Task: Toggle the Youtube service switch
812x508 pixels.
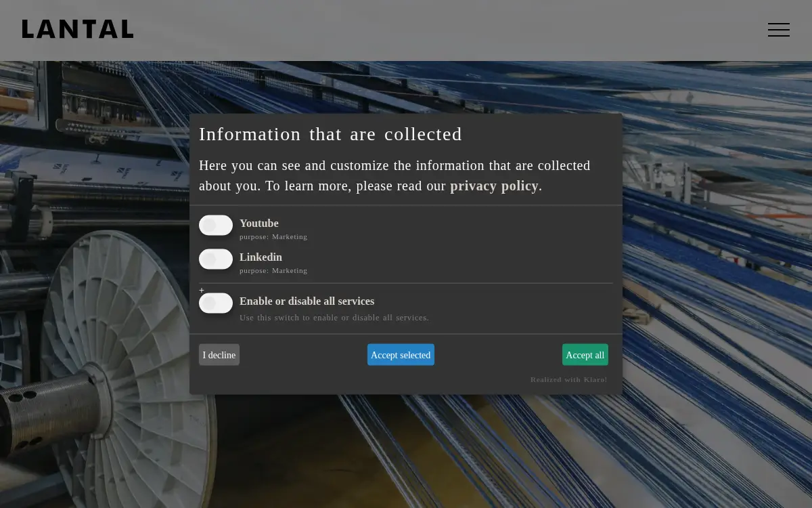Action: (216, 225)
